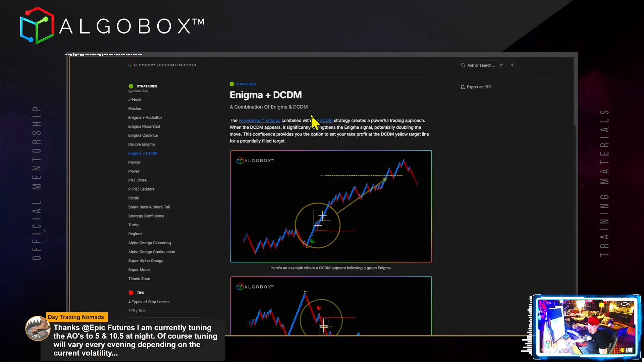Open the FlowMaster Enigma link

[259, 120]
